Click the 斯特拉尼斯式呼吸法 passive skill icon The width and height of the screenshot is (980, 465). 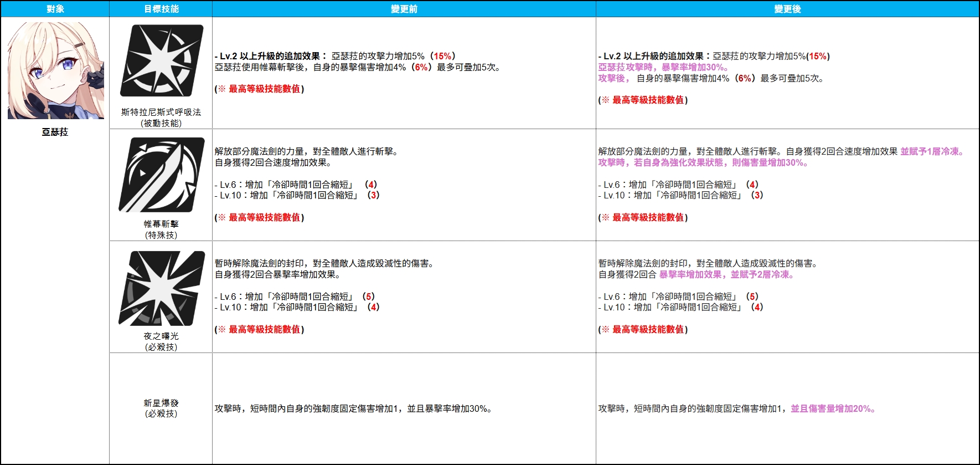[x=161, y=61]
